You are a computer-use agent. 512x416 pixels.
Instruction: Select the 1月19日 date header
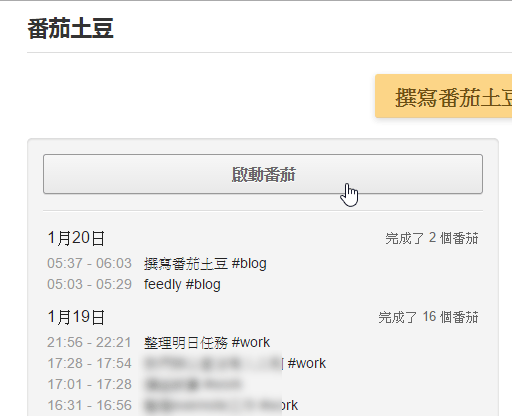tap(76, 317)
